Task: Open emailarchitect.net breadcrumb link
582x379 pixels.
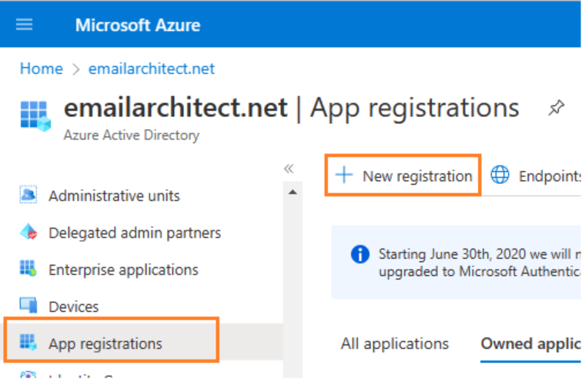Action: [151, 69]
